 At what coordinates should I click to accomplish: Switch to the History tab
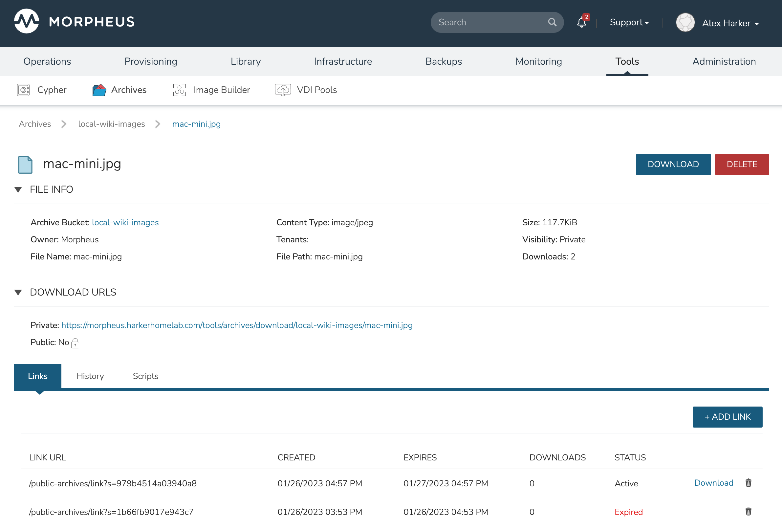90,376
